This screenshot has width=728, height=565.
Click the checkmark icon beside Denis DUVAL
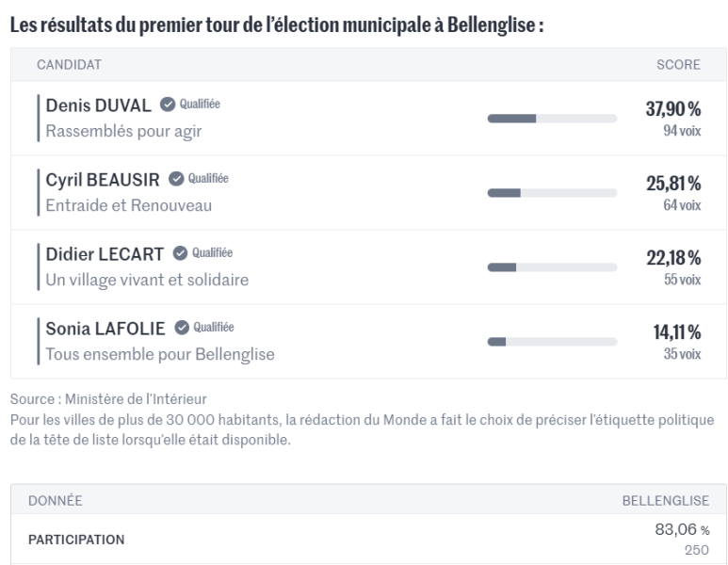(x=167, y=105)
